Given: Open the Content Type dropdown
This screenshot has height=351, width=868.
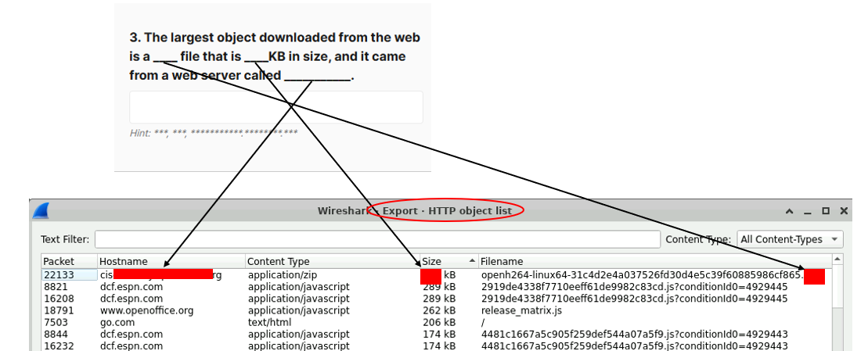Looking at the screenshot, I should pyautogui.click(x=791, y=239).
